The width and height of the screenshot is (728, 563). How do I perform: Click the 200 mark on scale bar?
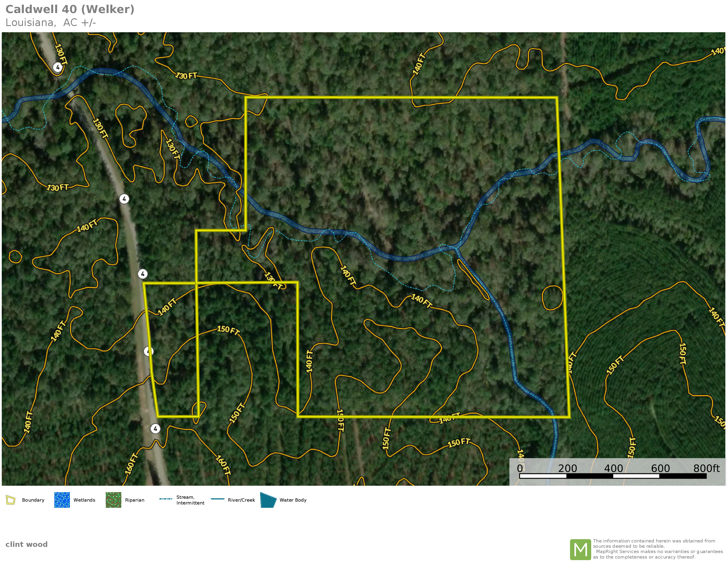coord(567,468)
